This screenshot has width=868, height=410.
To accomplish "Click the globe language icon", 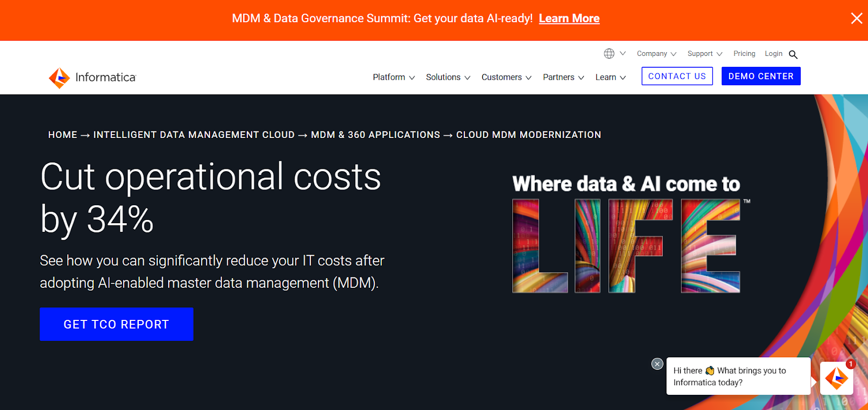I will pos(609,53).
